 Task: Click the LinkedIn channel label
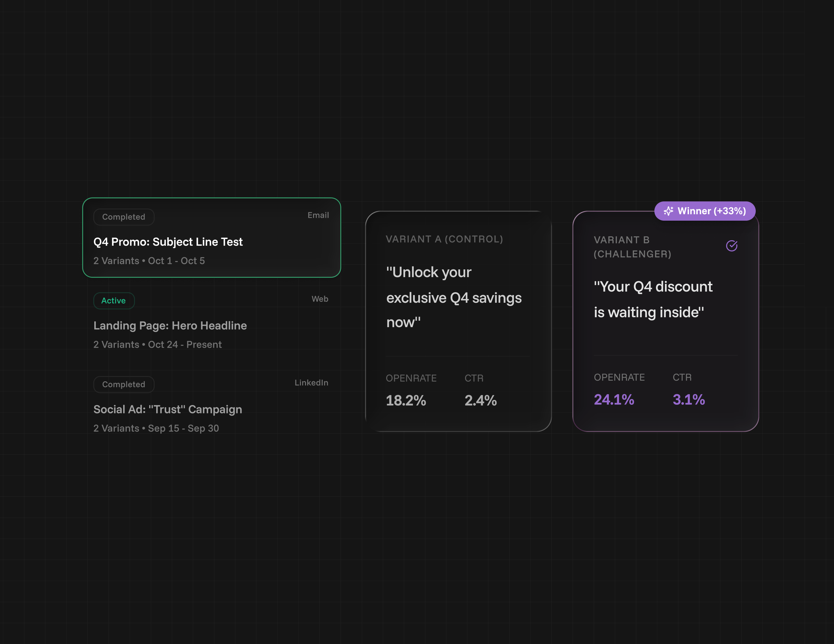pyautogui.click(x=311, y=383)
